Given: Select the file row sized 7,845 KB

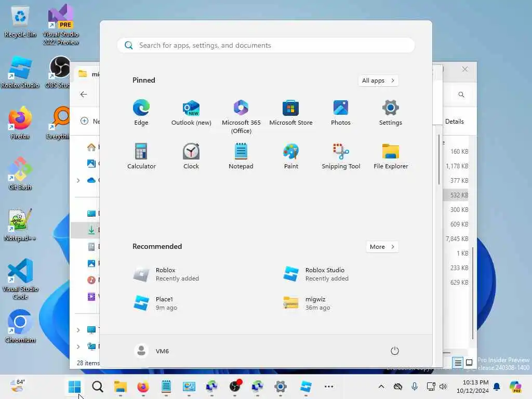Looking at the screenshot, I should coord(456,239).
